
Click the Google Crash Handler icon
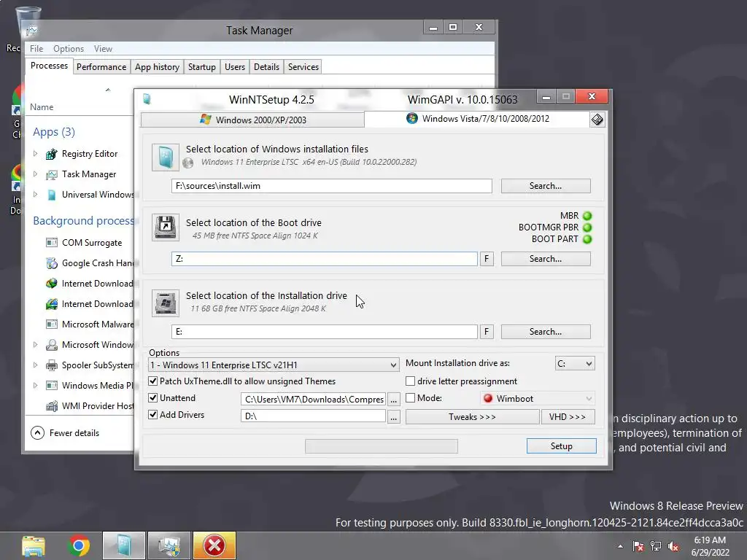(52, 262)
